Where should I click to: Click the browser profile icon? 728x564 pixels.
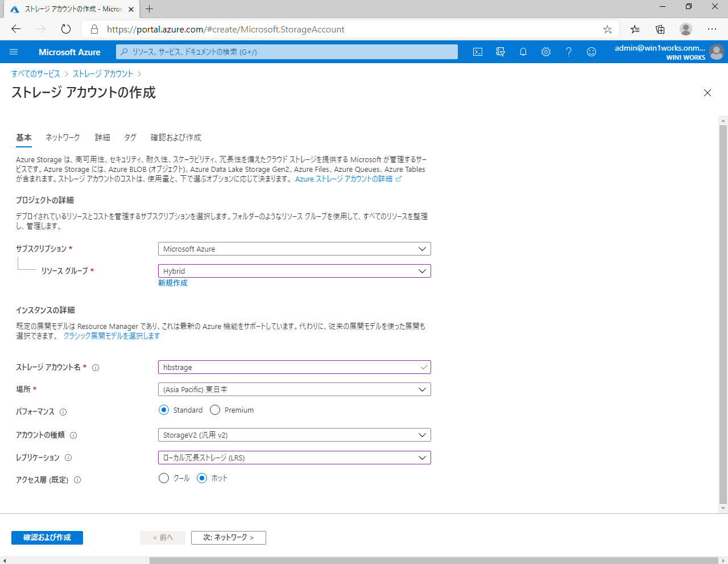[x=686, y=29]
